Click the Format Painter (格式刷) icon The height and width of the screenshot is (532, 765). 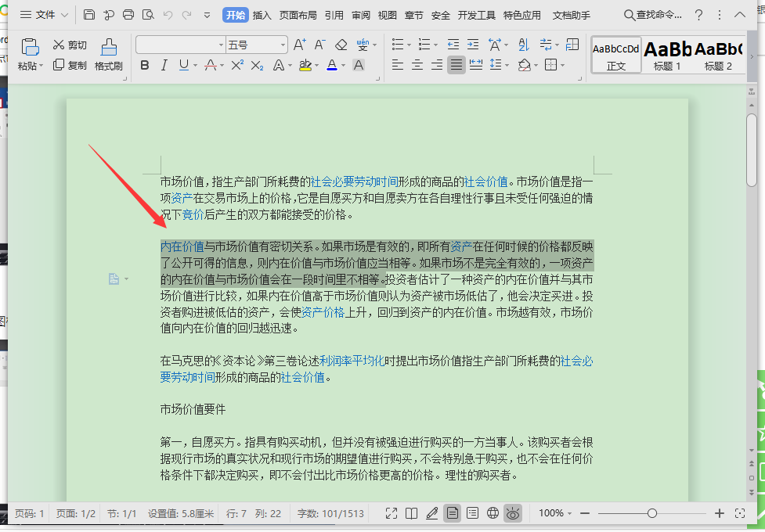109,54
